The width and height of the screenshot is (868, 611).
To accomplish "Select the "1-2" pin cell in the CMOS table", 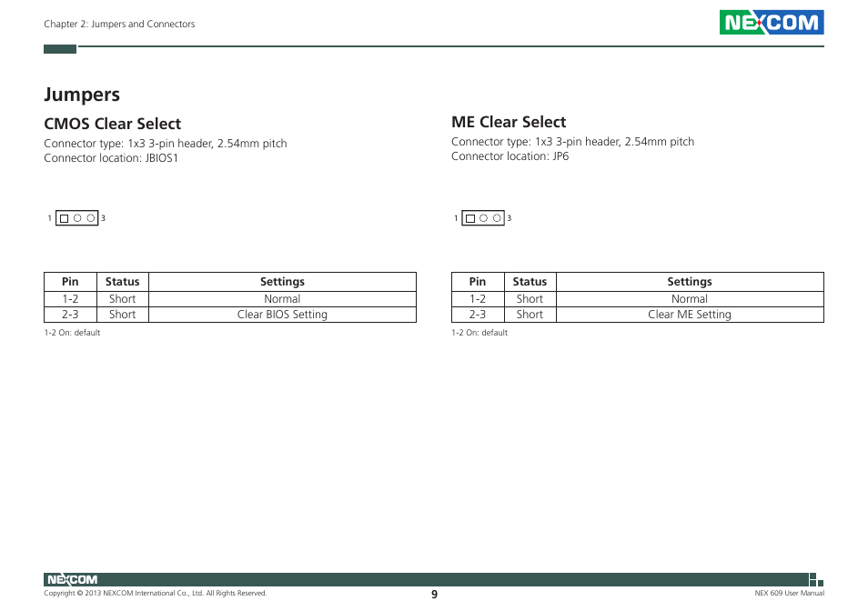I will point(70,299).
